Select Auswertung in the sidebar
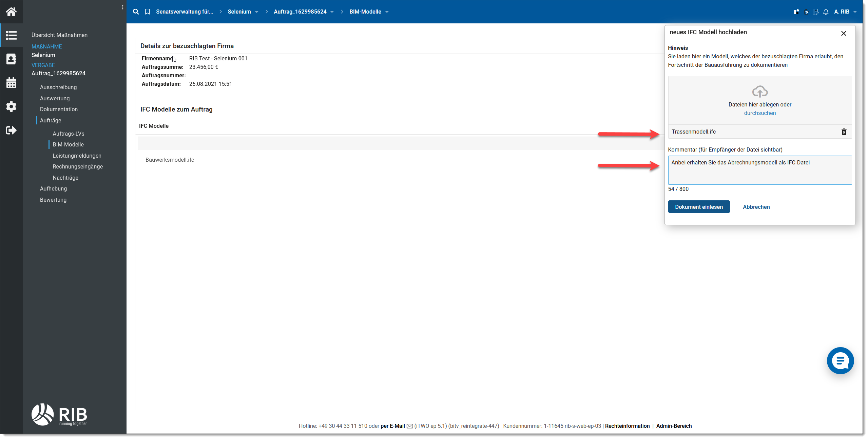This screenshot has height=439, width=868. coord(55,98)
